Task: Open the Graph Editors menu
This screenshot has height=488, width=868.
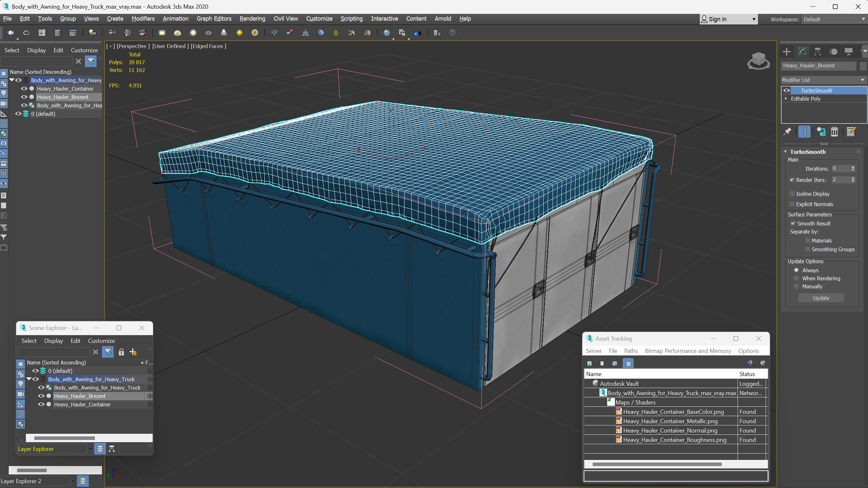Action: (x=214, y=18)
